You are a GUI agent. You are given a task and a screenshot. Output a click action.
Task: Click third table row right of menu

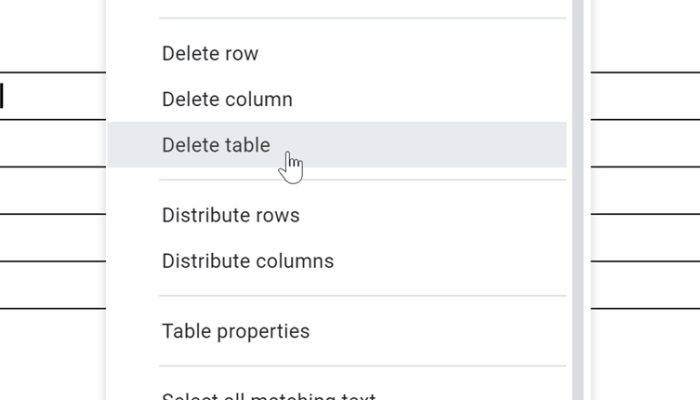pos(645,190)
